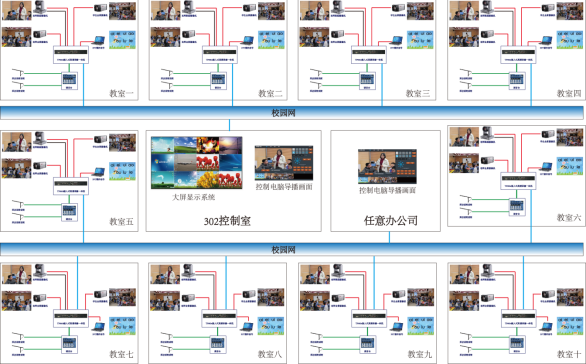The height and width of the screenshot is (364, 586).
Task: Select the audio mixer icon in 教室六
Action: click(x=516, y=205)
